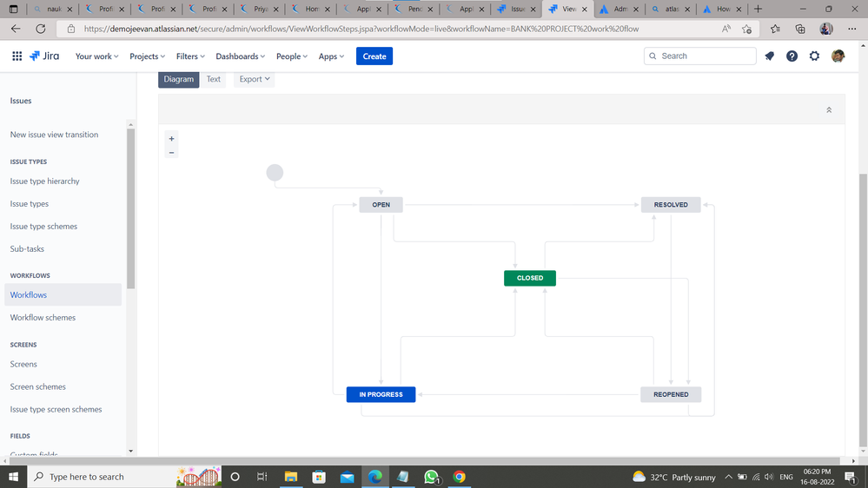Open Jira settings gear

pyautogui.click(x=814, y=56)
